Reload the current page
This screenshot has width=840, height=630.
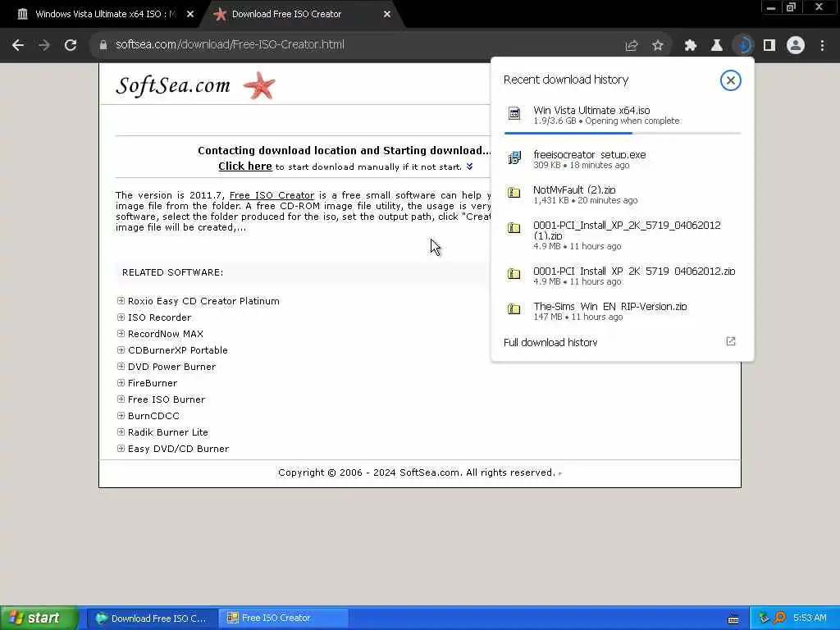(x=71, y=45)
